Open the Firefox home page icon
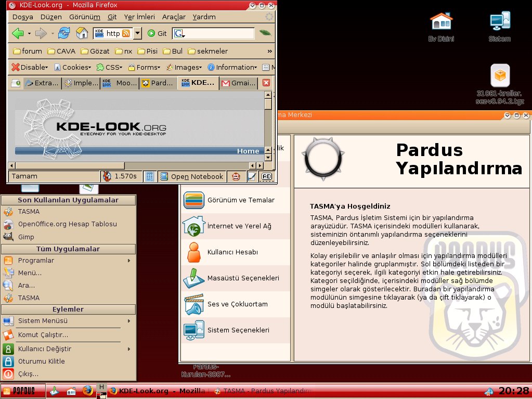This screenshot has height=399, width=532. coord(82,33)
